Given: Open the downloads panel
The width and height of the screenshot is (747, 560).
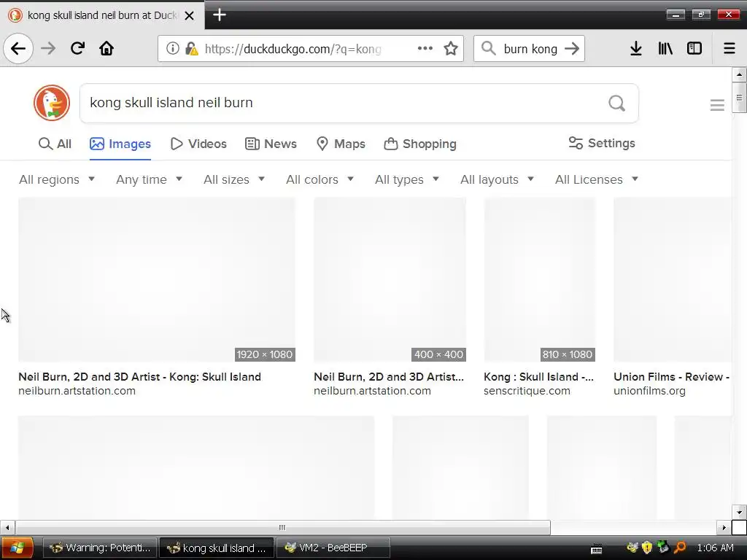Looking at the screenshot, I should tap(635, 48).
